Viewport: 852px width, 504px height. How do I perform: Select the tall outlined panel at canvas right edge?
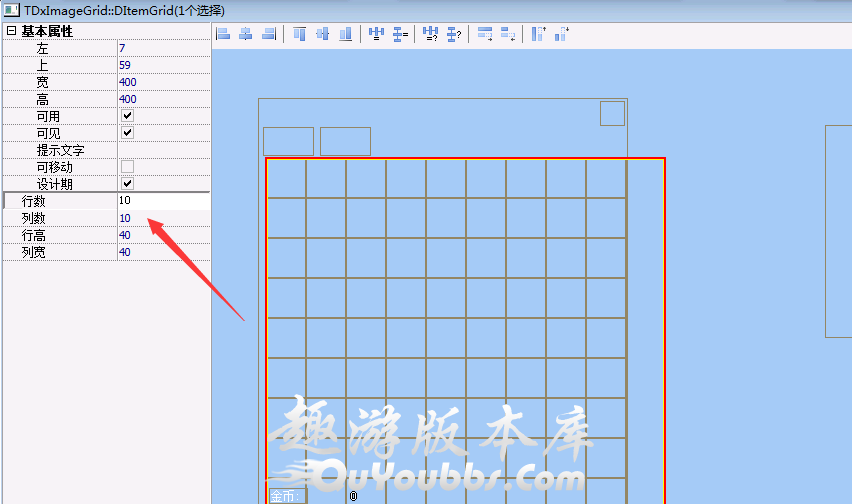[838, 231]
